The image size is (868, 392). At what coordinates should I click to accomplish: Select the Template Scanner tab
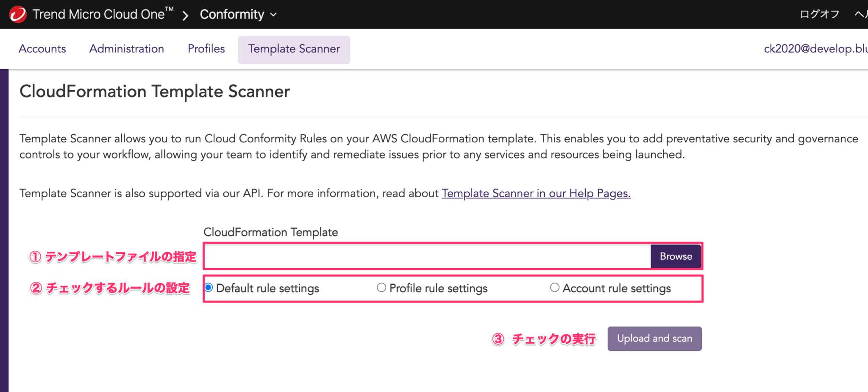pos(294,49)
